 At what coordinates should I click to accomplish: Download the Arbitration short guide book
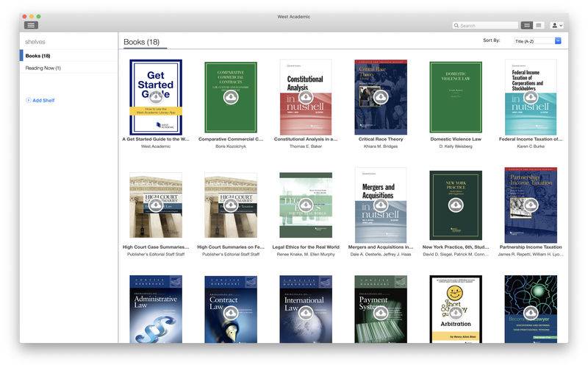point(456,313)
